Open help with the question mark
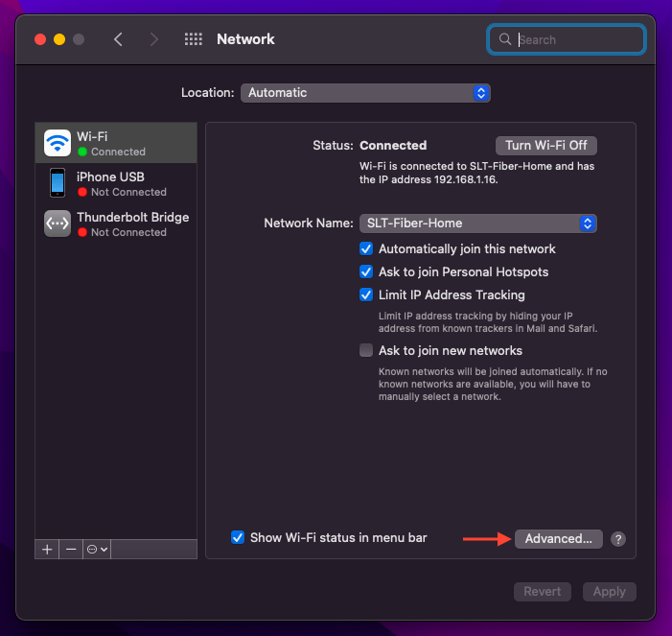Screen dimensions: 672x636 [x=618, y=539]
